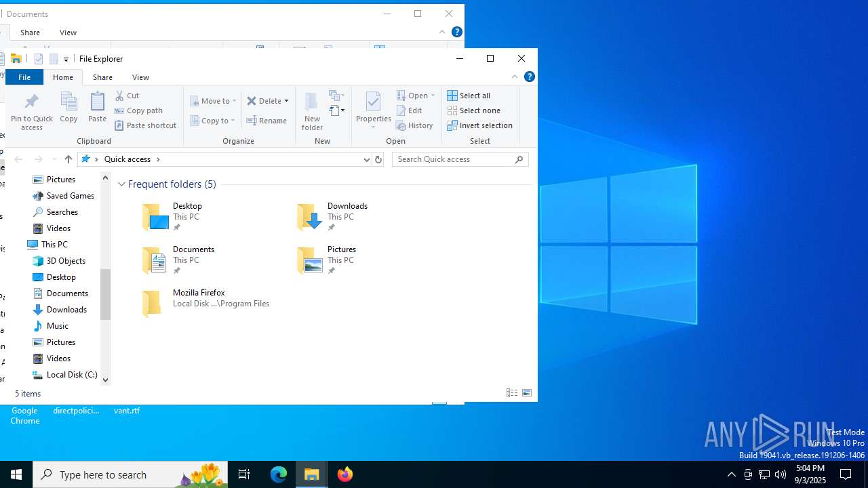Open the File tab
Screen dimensions: 868x488
24,77
